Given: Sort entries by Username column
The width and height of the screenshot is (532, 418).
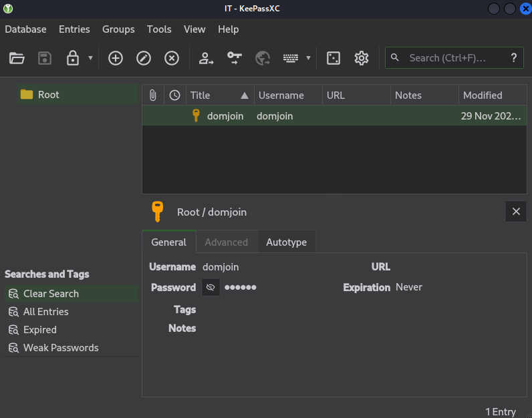Looking at the screenshot, I should tap(288, 95).
